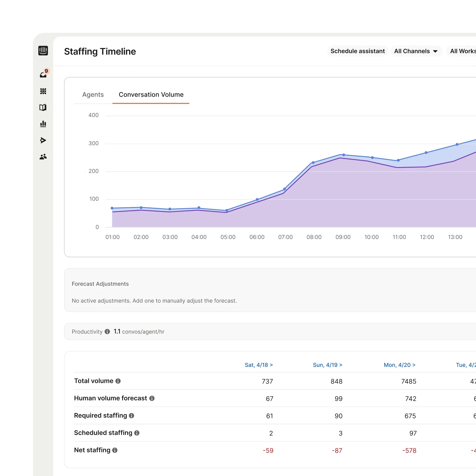The height and width of the screenshot is (476, 476).
Task: Click the Net staffing value -87
Action: (x=337, y=451)
